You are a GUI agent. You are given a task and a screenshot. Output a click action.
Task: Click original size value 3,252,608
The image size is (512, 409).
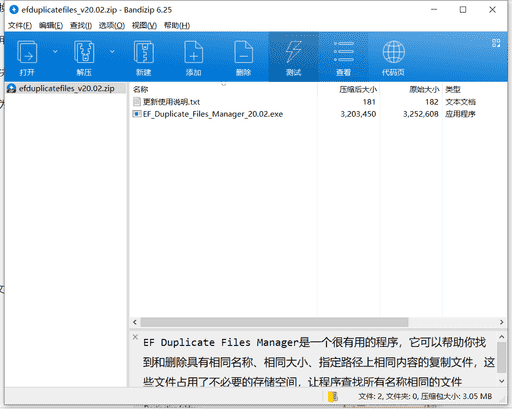point(421,114)
